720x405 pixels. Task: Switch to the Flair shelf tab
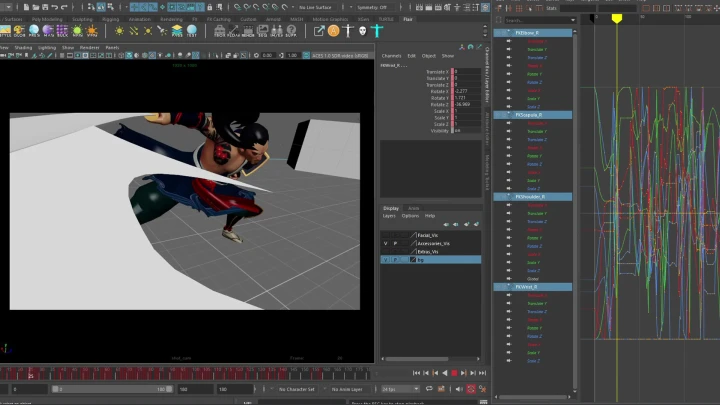(x=408, y=19)
